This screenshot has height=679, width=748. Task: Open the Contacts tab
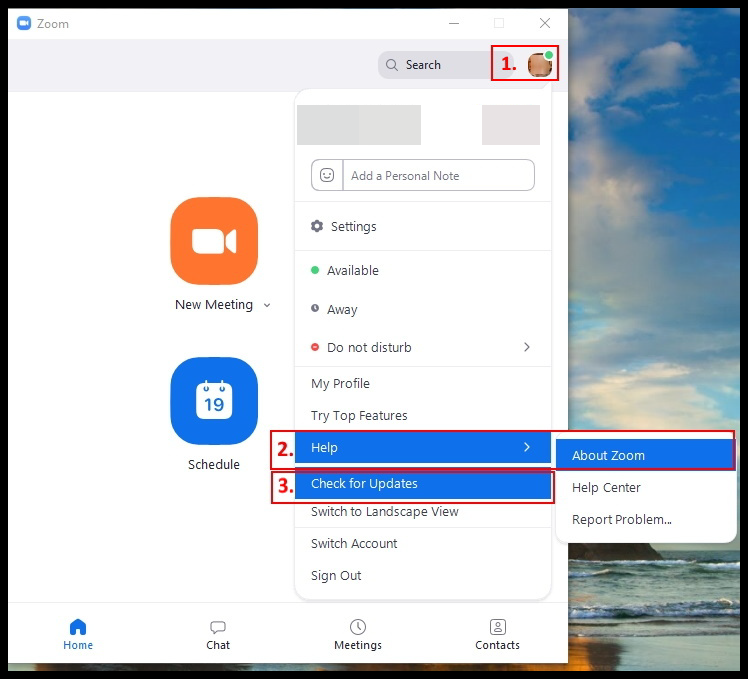pyautogui.click(x=497, y=634)
